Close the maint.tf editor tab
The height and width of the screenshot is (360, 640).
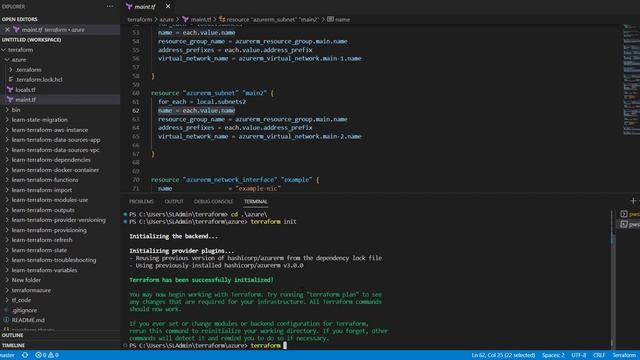[x=168, y=7]
